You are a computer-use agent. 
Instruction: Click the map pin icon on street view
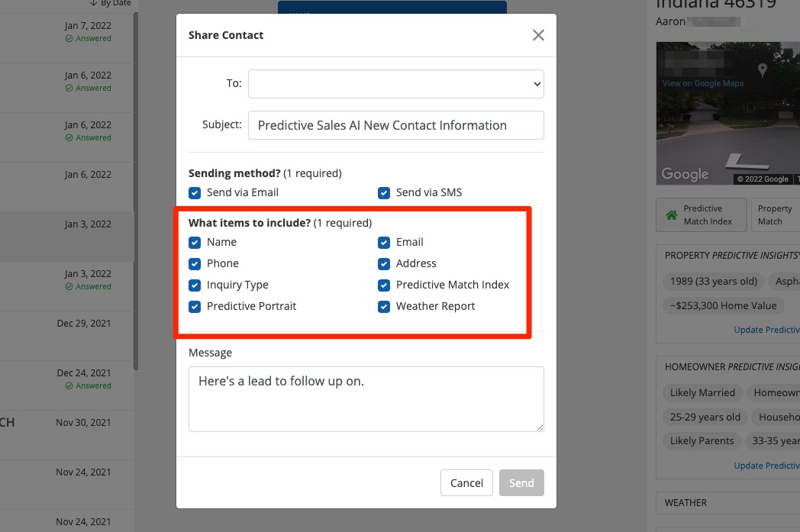coord(761,69)
